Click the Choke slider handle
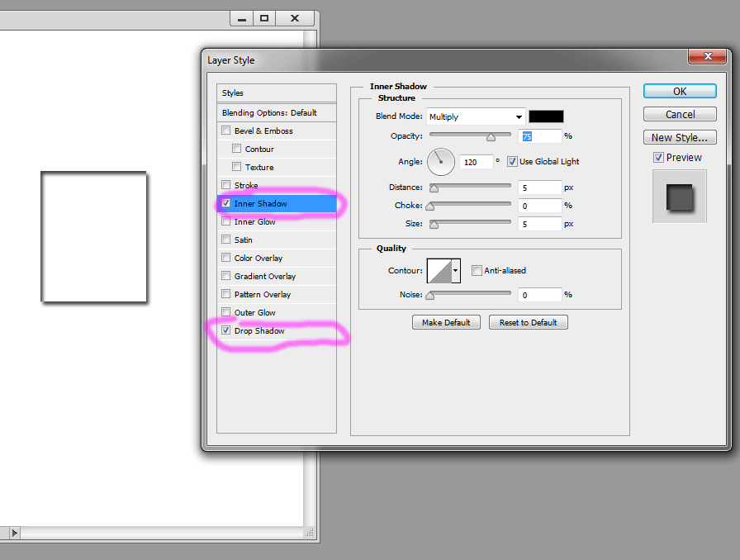The width and height of the screenshot is (740, 560). 430,206
